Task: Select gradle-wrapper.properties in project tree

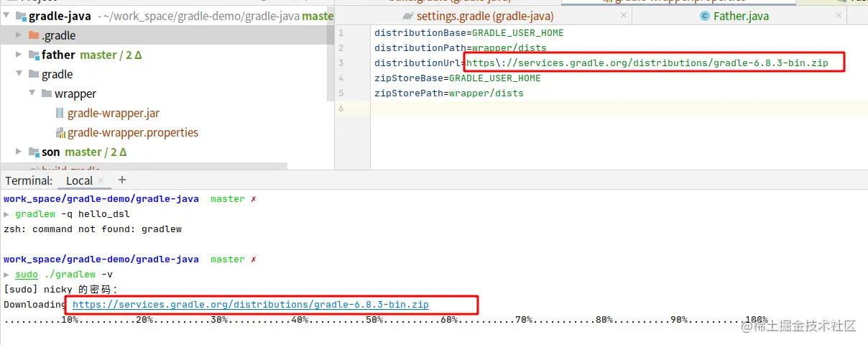Action: pos(133,132)
